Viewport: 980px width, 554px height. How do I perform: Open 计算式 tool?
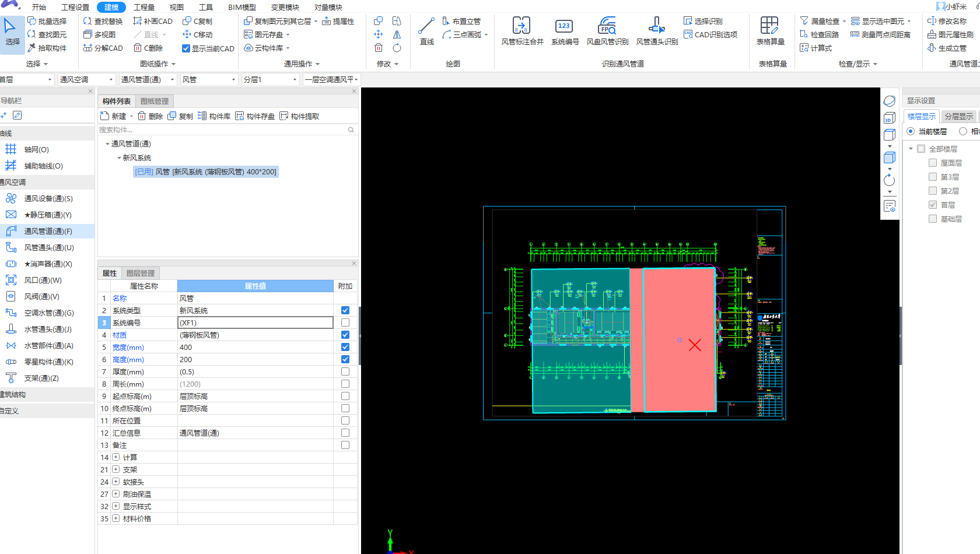coord(815,48)
